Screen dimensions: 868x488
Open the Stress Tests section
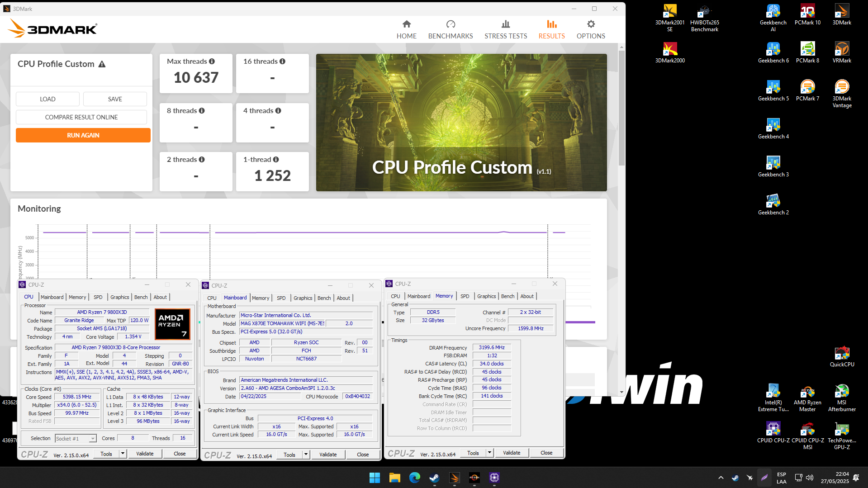[x=506, y=29]
